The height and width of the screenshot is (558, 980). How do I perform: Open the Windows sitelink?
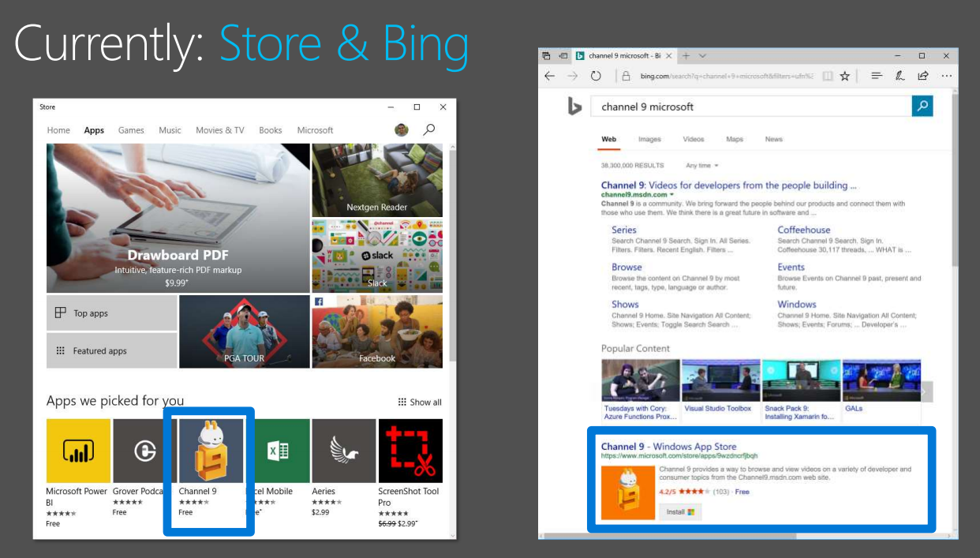click(797, 304)
